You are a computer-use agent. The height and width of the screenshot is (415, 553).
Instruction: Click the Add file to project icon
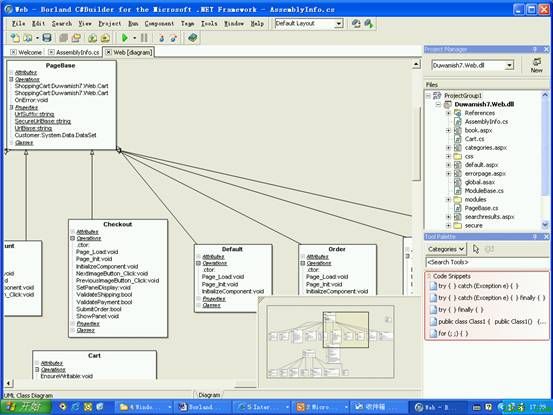click(x=92, y=38)
